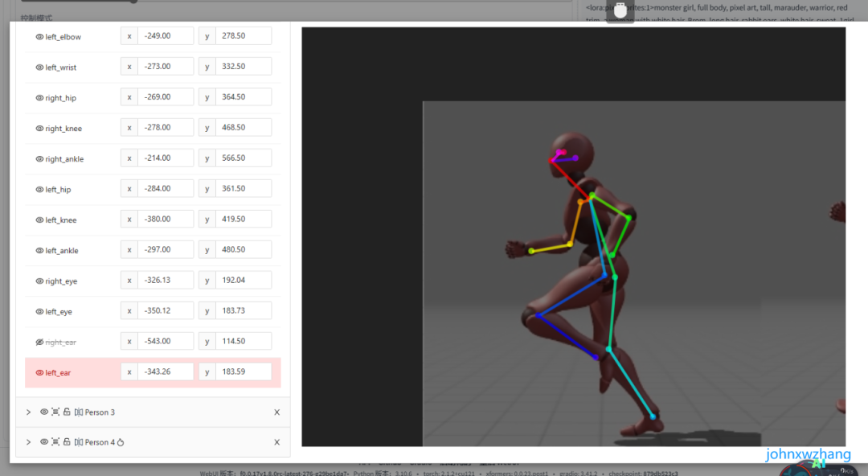This screenshot has height=476, width=868.
Task: Toggle eye icon for right_ankle
Action: 39,158
